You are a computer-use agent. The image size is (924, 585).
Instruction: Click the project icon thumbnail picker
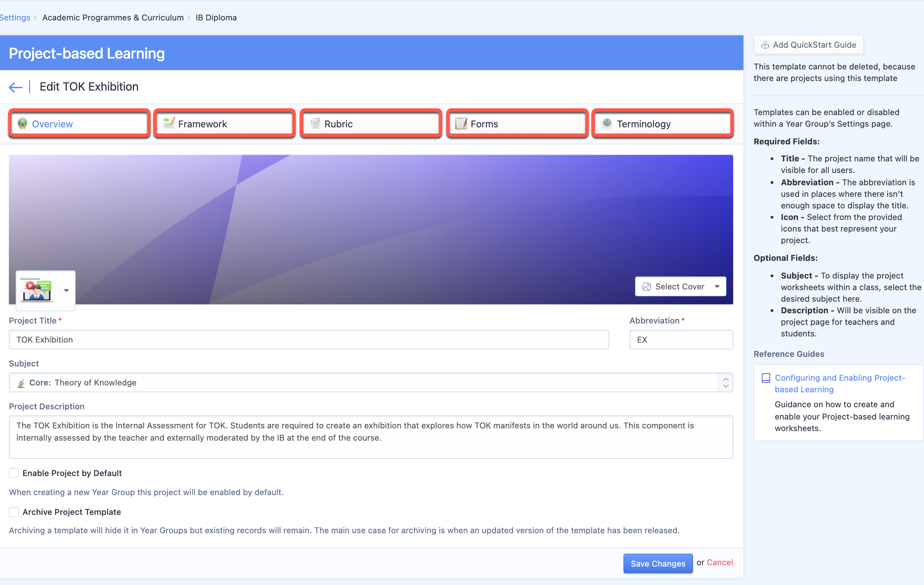click(x=45, y=290)
